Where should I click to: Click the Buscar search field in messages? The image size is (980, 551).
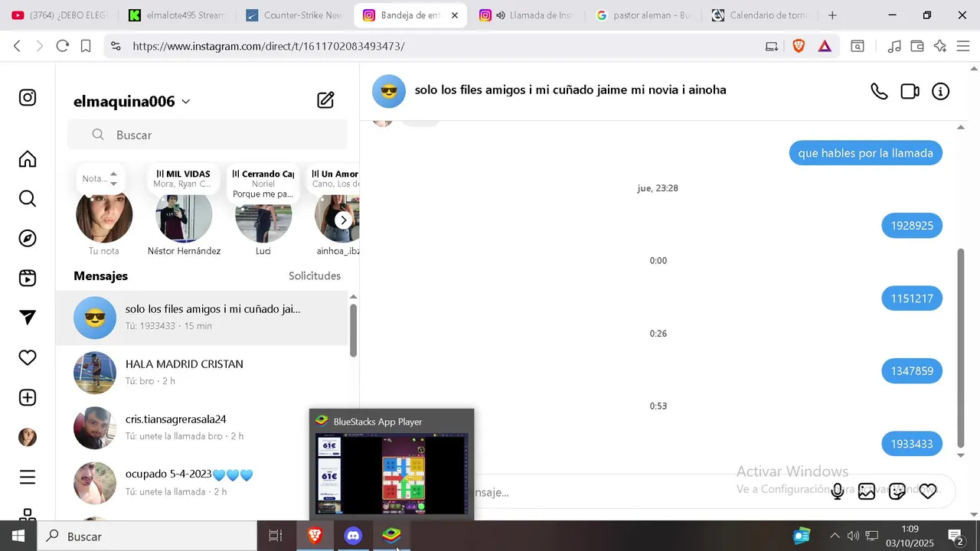pyautogui.click(x=207, y=135)
